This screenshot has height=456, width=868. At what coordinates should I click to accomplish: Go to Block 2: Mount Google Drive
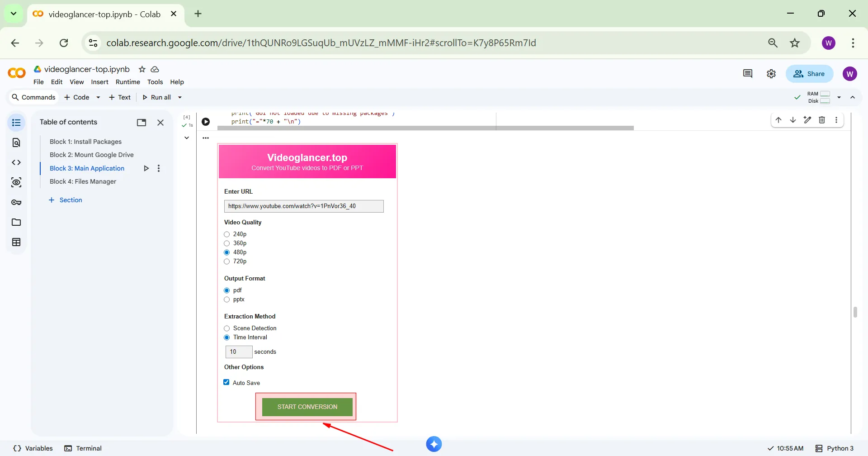pos(92,155)
